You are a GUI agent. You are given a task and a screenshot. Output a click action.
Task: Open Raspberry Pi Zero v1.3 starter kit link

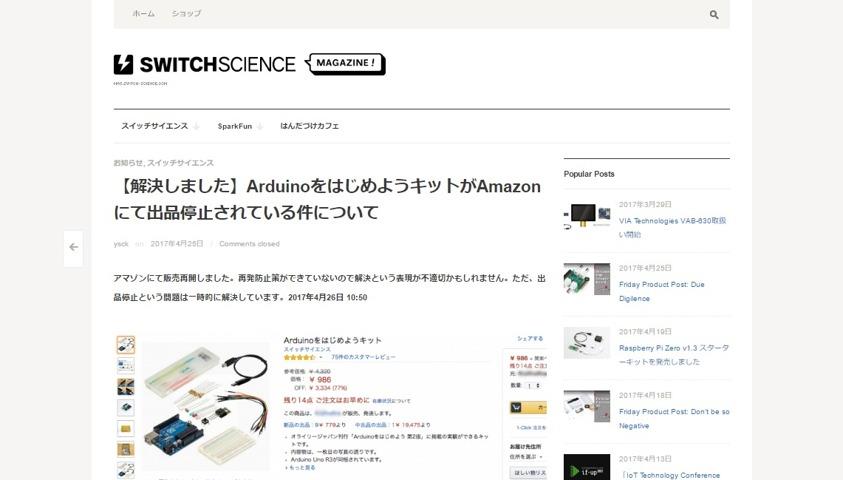(674, 355)
